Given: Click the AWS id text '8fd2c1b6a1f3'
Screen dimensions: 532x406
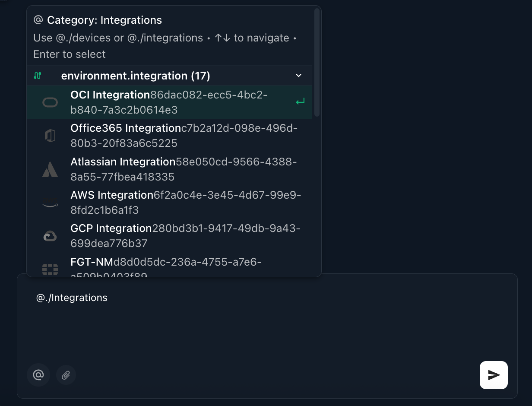Looking at the screenshot, I should pos(104,210).
